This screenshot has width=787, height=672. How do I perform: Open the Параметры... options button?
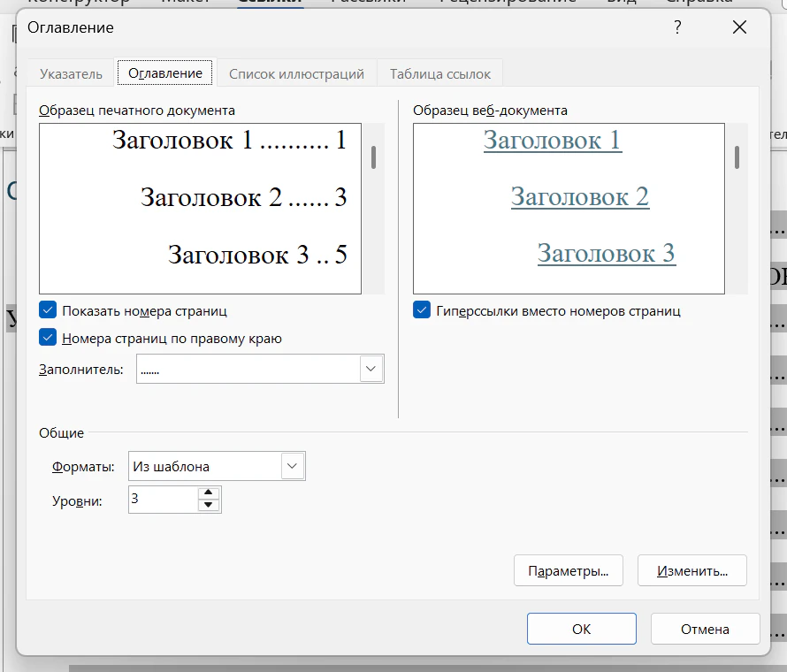click(x=569, y=570)
